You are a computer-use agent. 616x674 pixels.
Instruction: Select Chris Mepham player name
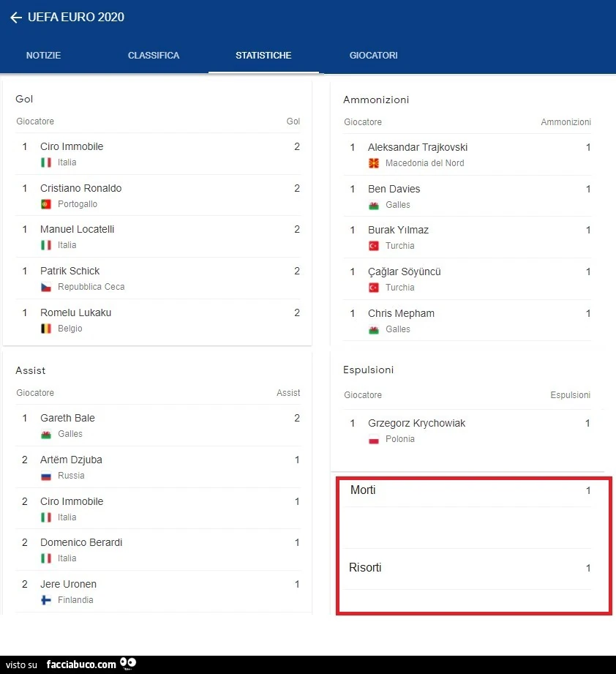pos(401,314)
